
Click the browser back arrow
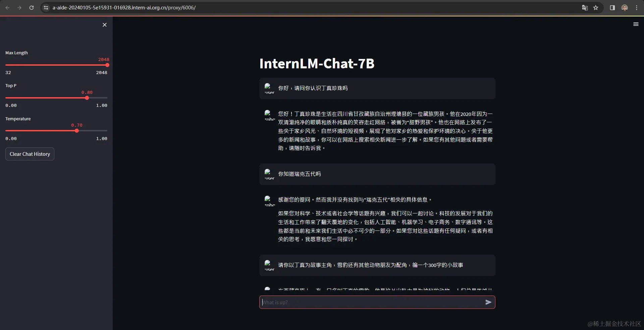tap(7, 8)
